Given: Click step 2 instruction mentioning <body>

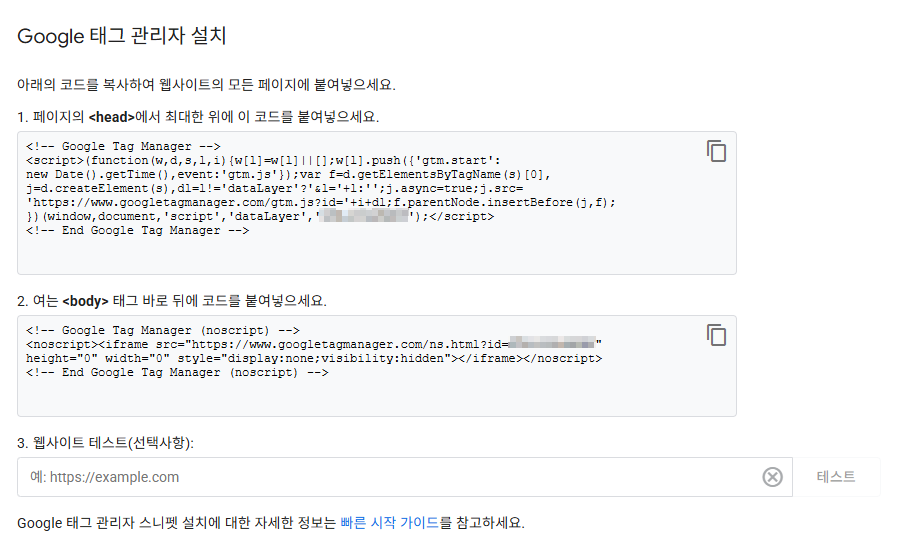Looking at the screenshot, I should click(172, 301).
